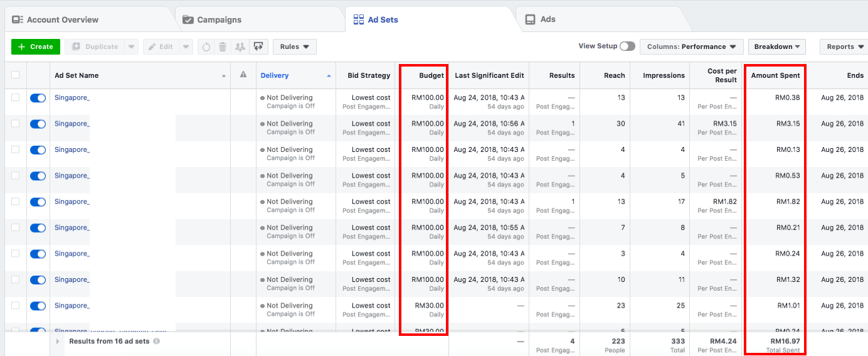Click the revert changes circular arrow icon

pyautogui.click(x=206, y=47)
